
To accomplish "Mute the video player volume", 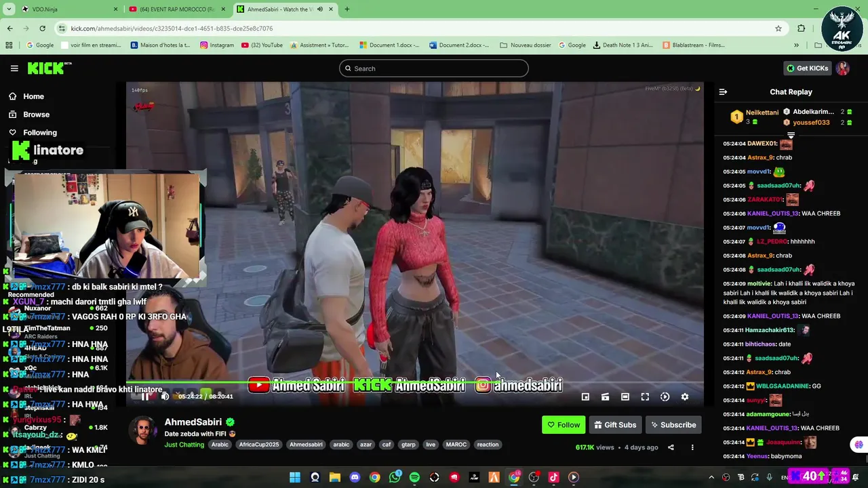I will pyautogui.click(x=165, y=396).
